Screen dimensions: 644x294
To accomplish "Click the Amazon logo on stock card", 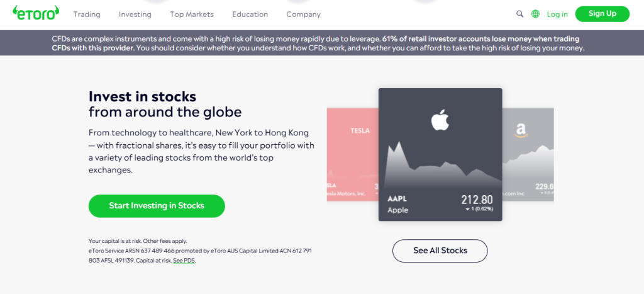I will pyautogui.click(x=519, y=130).
